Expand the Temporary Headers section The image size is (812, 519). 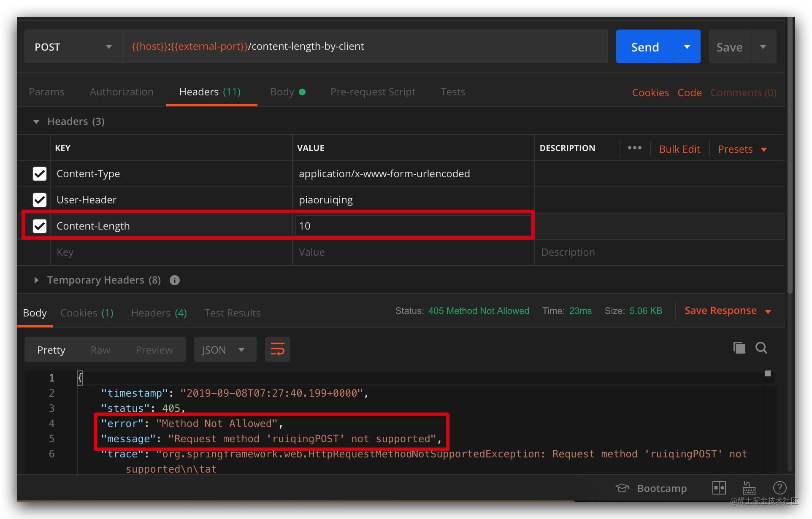36,280
